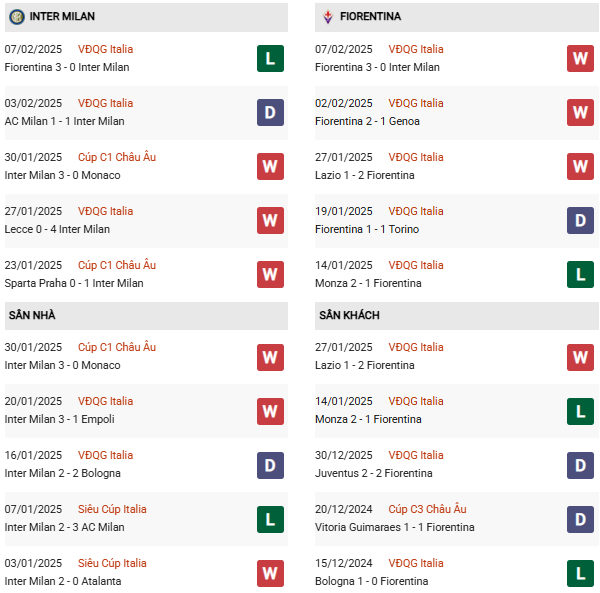The width and height of the screenshot is (600, 593).
Task: Click the D badge for AC Milan 1-1 Inter Milan
Action: point(270,112)
